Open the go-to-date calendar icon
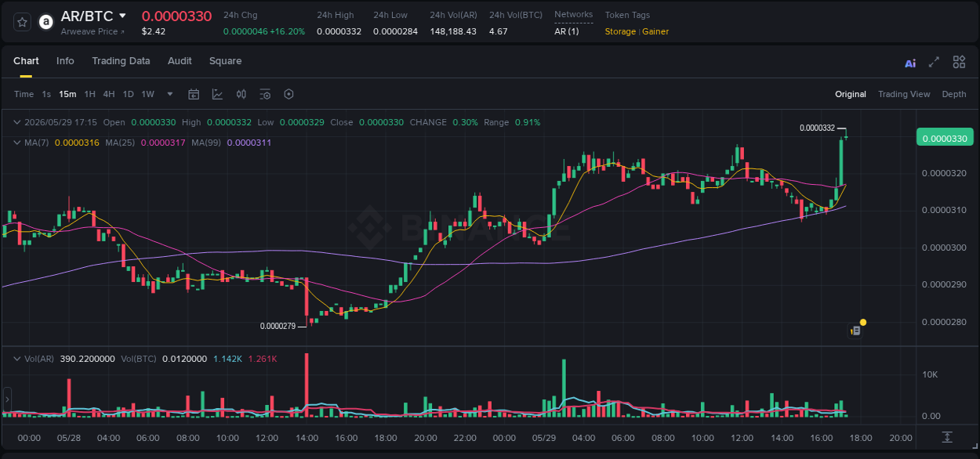Viewport: 980px width, 459px height. (x=194, y=94)
